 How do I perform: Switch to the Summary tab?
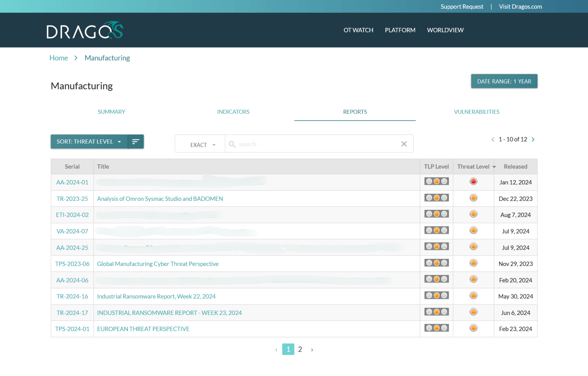tap(111, 112)
